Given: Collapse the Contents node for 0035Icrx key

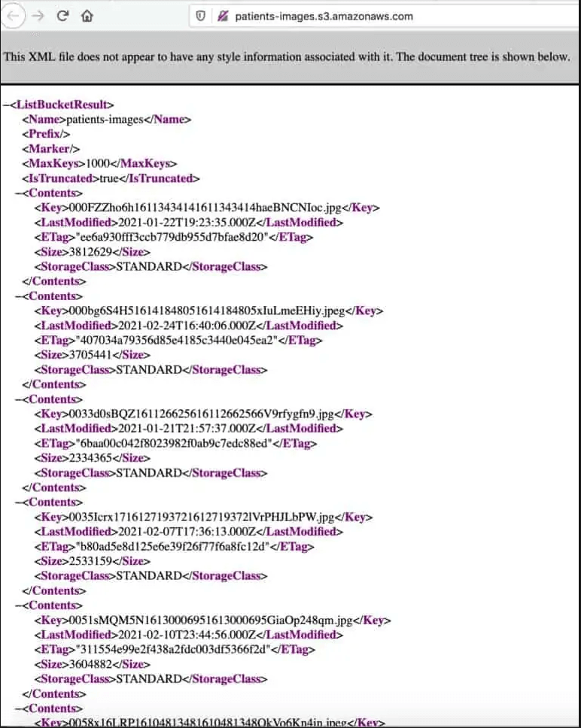Looking at the screenshot, I should (x=19, y=502).
